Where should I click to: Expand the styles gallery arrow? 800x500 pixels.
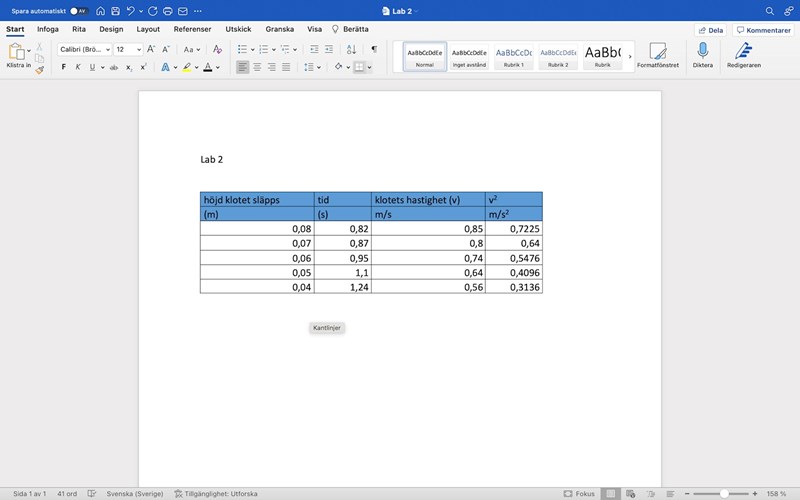pyautogui.click(x=630, y=57)
